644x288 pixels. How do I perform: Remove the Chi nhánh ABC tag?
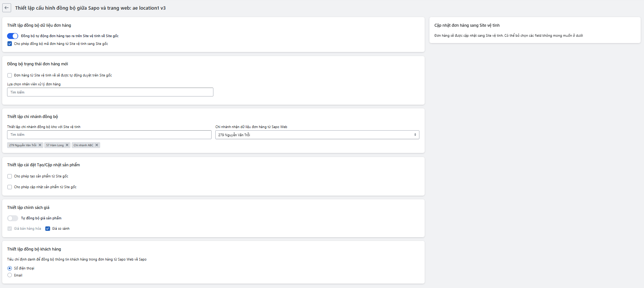click(x=97, y=145)
